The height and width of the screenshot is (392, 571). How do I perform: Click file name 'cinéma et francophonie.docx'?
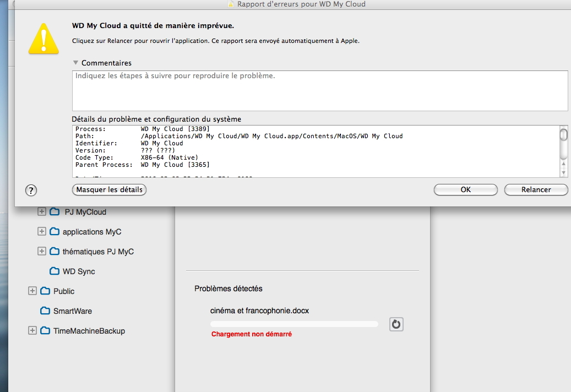259,311
